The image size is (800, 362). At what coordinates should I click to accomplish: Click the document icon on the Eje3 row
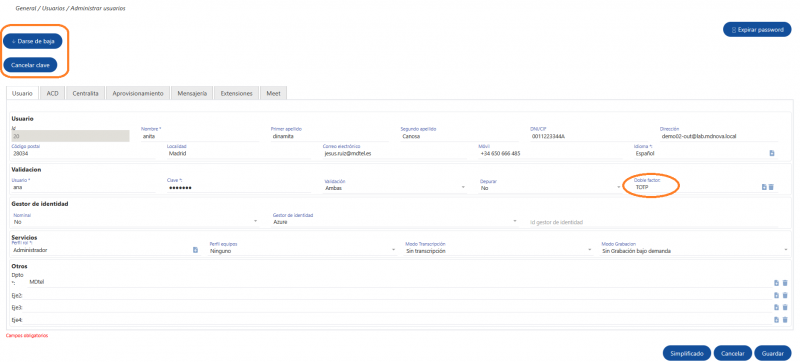[x=776, y=307]
